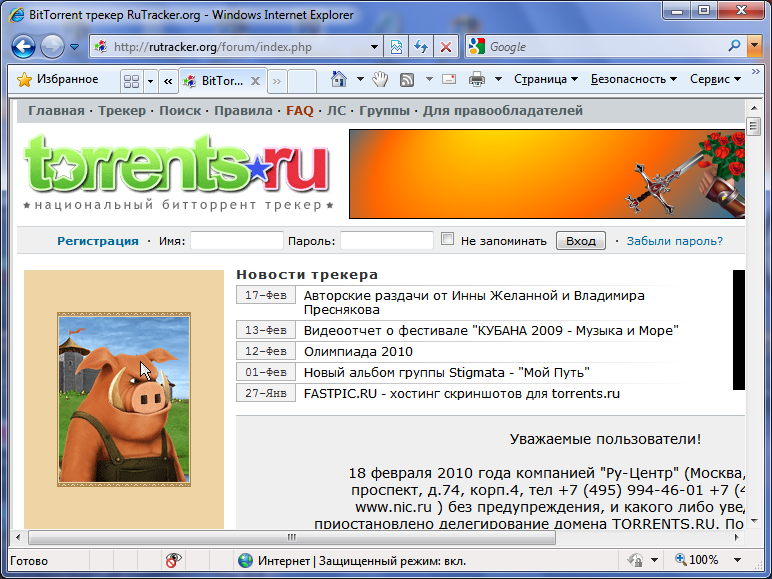Click the horizontal scrollbar right arrow
772x579 pixels.
coord(737,537)
